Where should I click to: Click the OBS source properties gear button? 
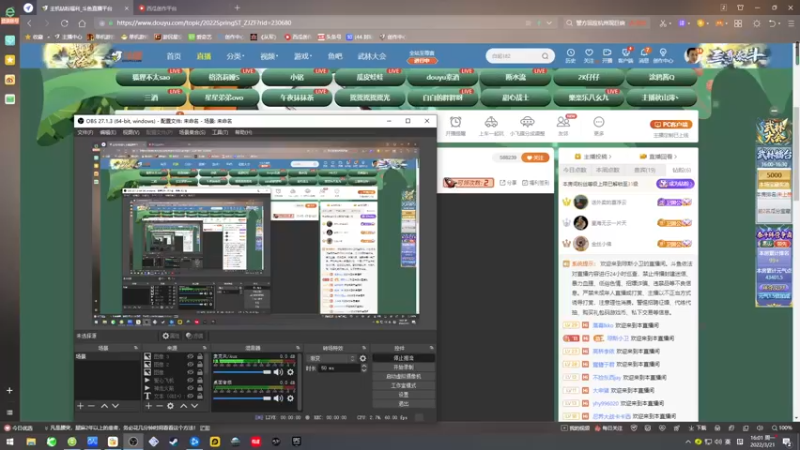point(171,336)
